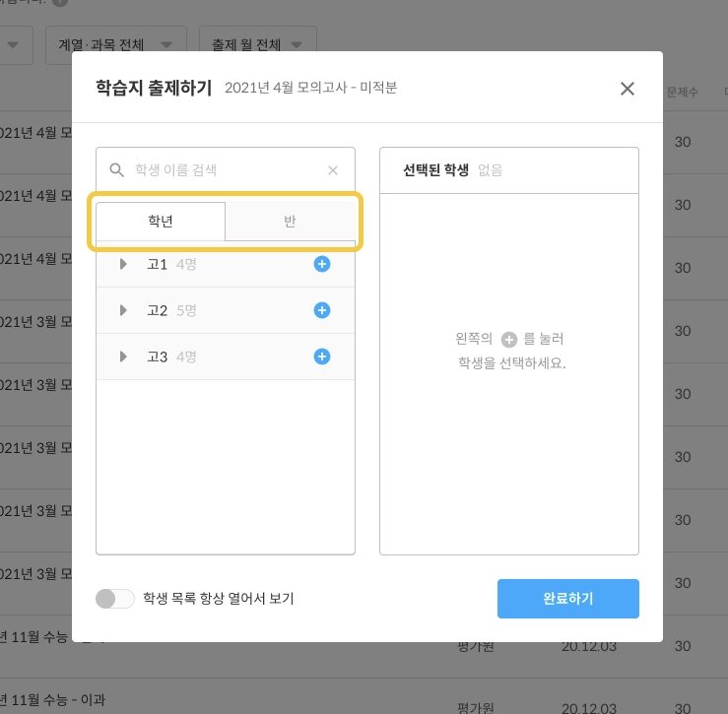Clear the student name search field
This screenshot has height=714, width=728.
pos(332,170)
